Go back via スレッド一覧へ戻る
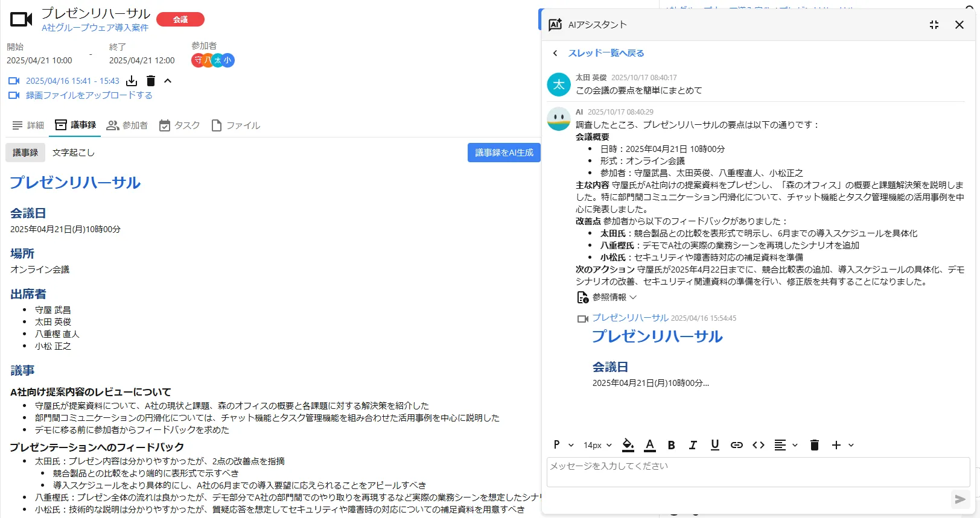Screen dimensions: 980x518 pos(606,53)
